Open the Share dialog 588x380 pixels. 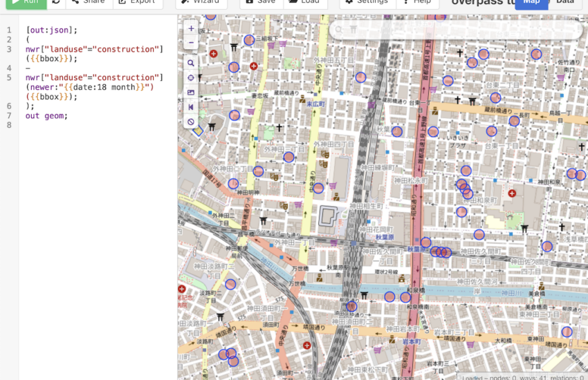[88, 2]
